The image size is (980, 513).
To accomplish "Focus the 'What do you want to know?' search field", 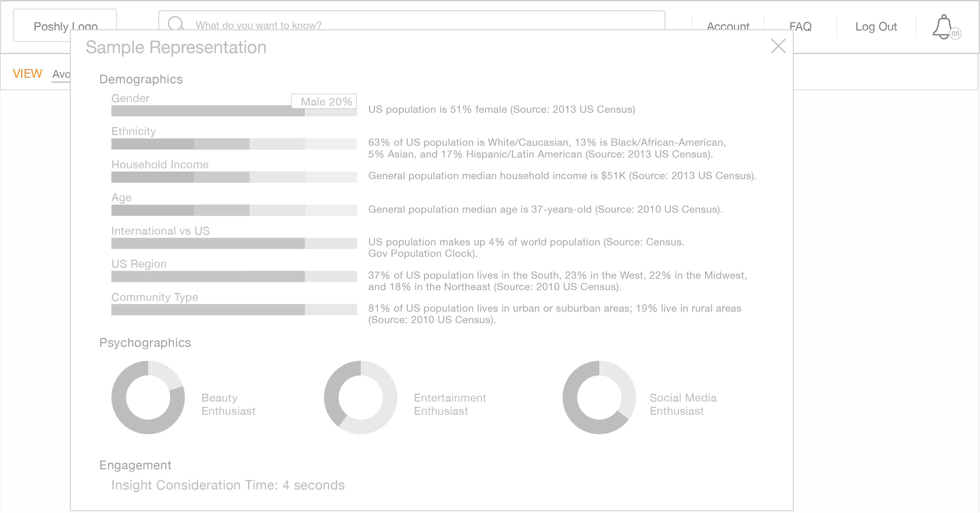I will click(x=412, y=21).
